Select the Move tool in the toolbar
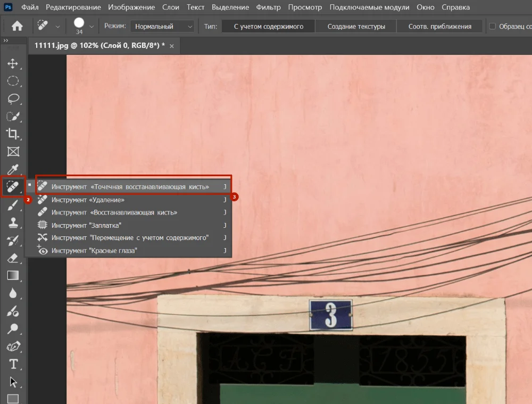 coord(12,64)
